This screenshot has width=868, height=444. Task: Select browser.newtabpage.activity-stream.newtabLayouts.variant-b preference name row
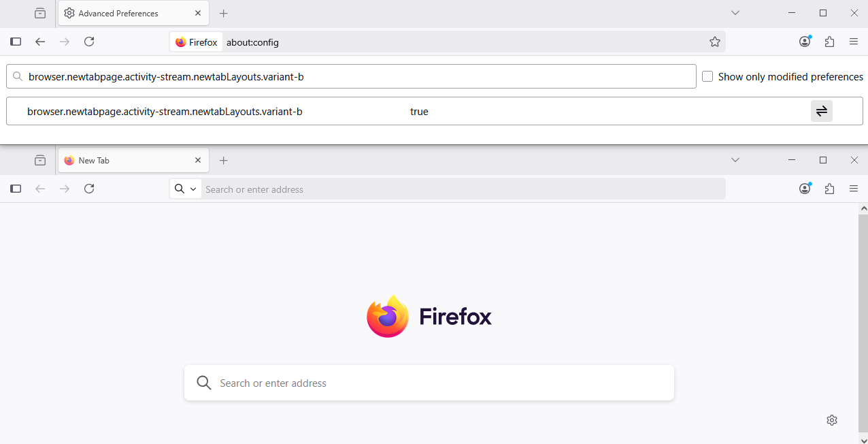(x=165, y=111)
